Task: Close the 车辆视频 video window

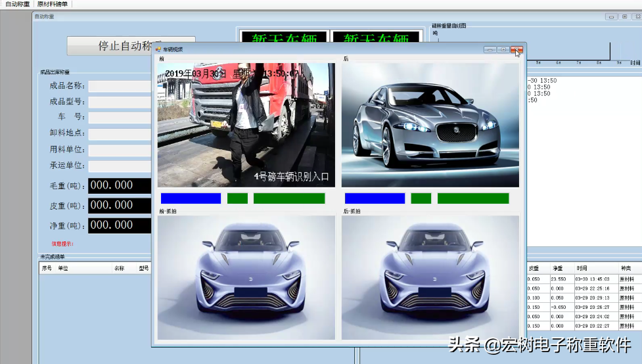Action: click(x=517, y=49)
